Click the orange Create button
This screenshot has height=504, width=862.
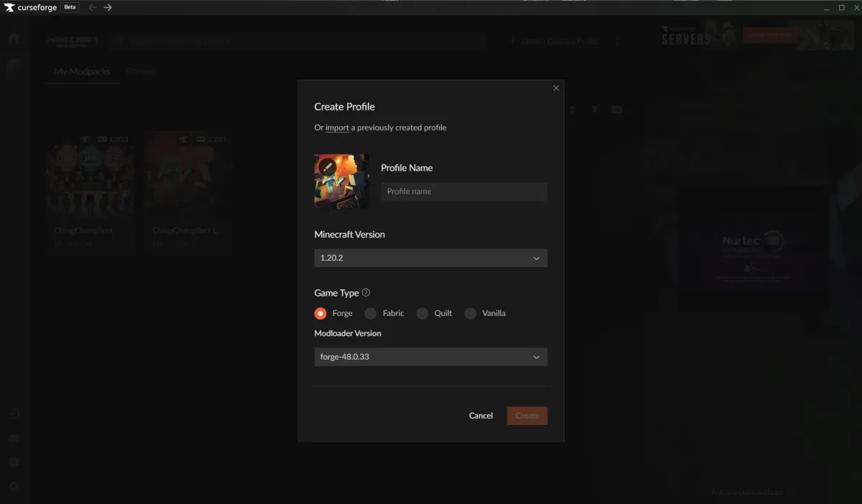coord(527,416)
